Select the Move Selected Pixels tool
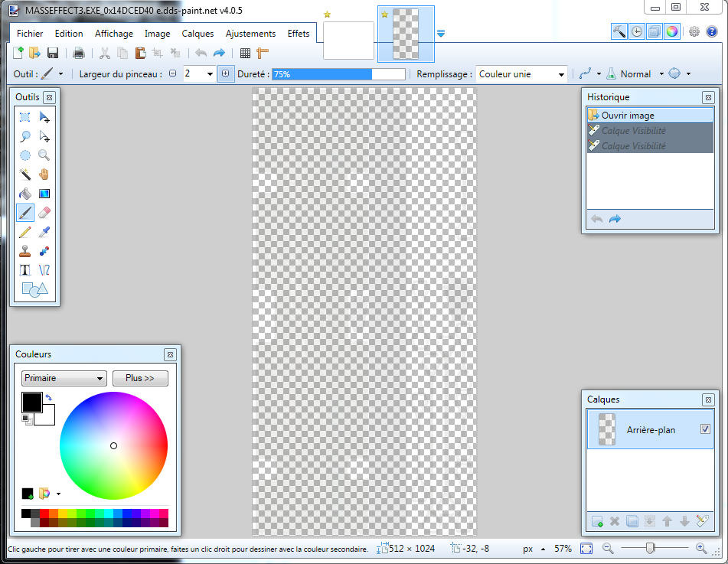Image resolution: width=728 pixels, height=564 pixels. [44, 117]
